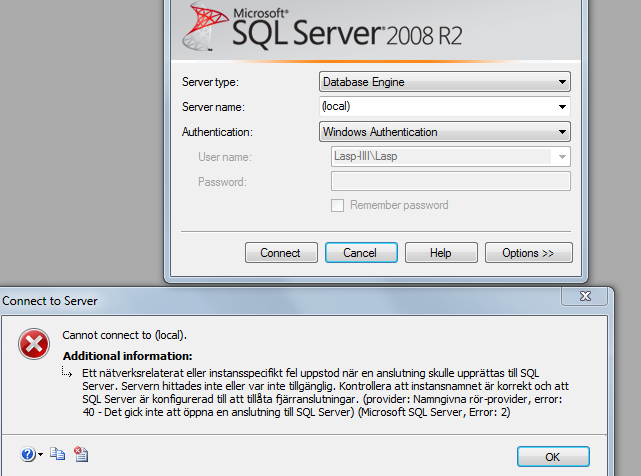Open the help icon in error dialog
641x476 pixels.
click(x=28, y=454)
